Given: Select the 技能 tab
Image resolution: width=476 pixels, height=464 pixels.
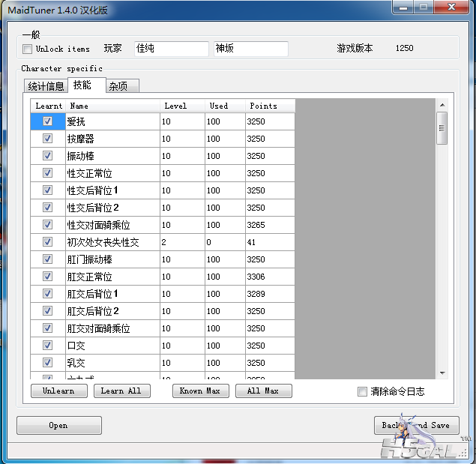Looking at the screenshot, I should pos(83,85).
